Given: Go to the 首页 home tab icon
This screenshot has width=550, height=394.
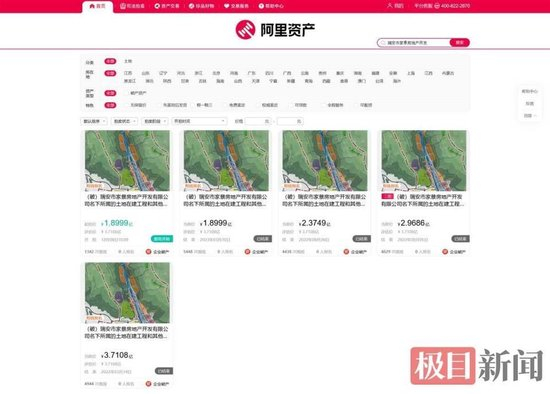Looking at the screenshot, I should 92,6.
